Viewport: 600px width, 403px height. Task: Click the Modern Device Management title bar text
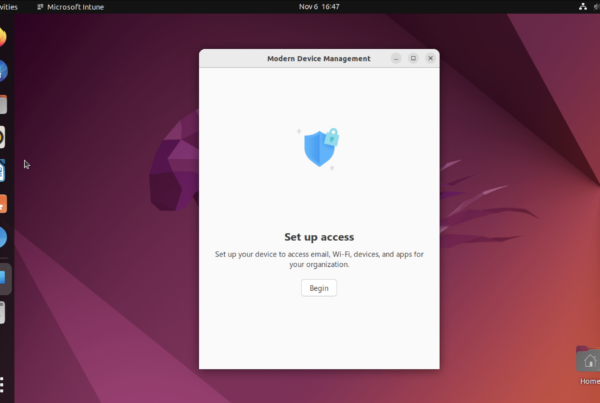pos(319,59)
